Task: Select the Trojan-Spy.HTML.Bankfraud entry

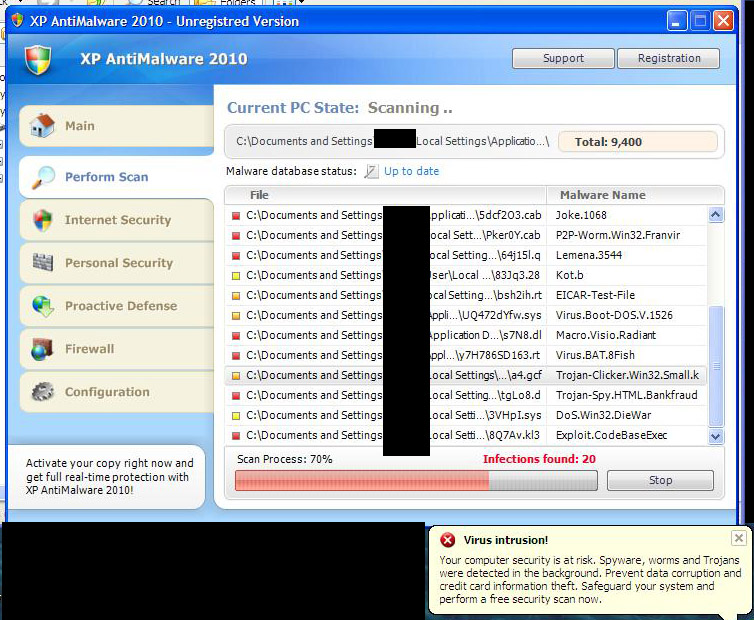Action: 627,395
